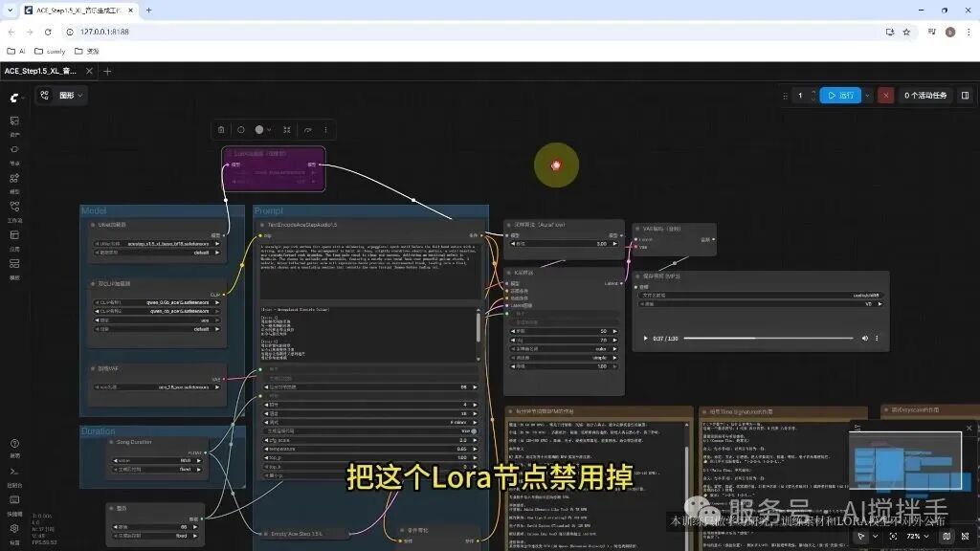Screen dimensions: 980x551
Task: Click the tags text box in prompt node
Action: click(368, 271)
